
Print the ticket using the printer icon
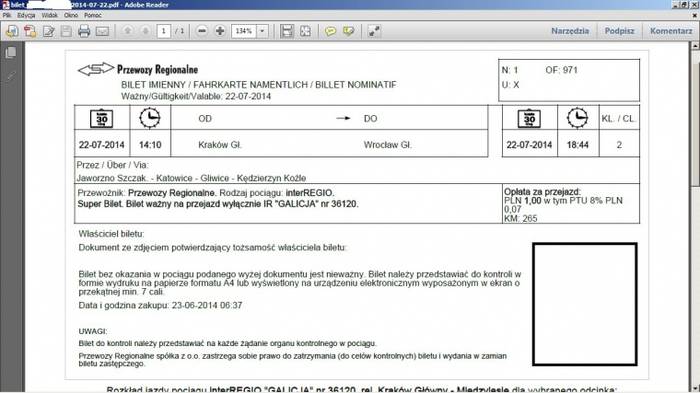(x=84, y=31)
